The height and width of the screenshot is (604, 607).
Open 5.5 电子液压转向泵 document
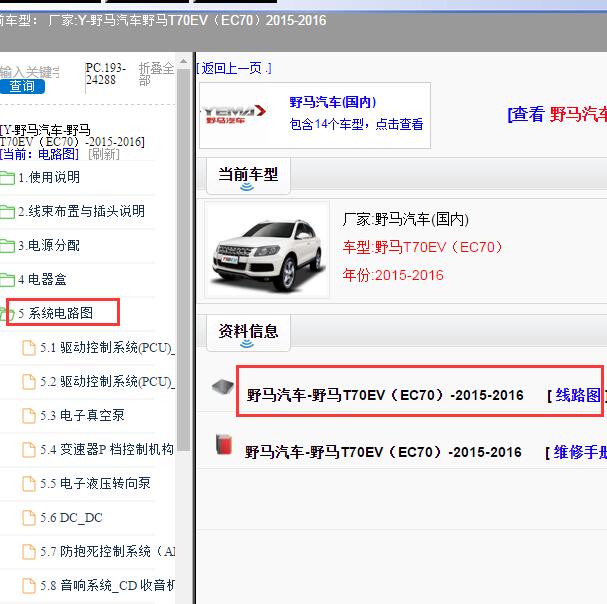tap(95, 484)
